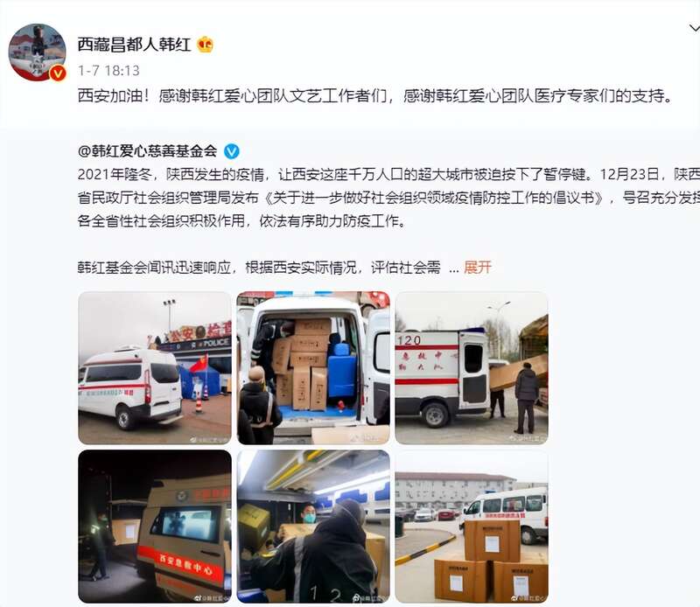Click the post timestamp 1-7 18:13
This screenshot has height=607, width=700.
pos(108,70)
